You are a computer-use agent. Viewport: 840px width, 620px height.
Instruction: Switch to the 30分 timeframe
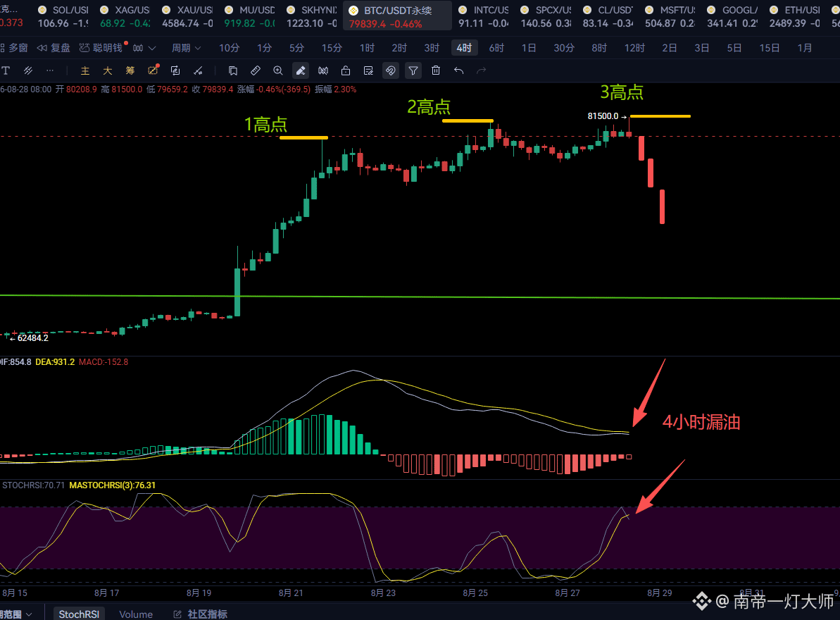(563, 48)
